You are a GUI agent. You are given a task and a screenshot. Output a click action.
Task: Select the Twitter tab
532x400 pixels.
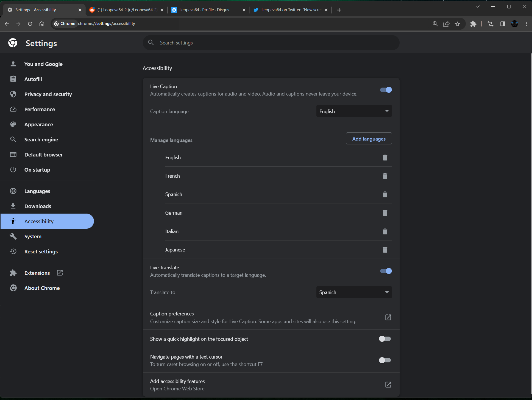coord(287,10)
